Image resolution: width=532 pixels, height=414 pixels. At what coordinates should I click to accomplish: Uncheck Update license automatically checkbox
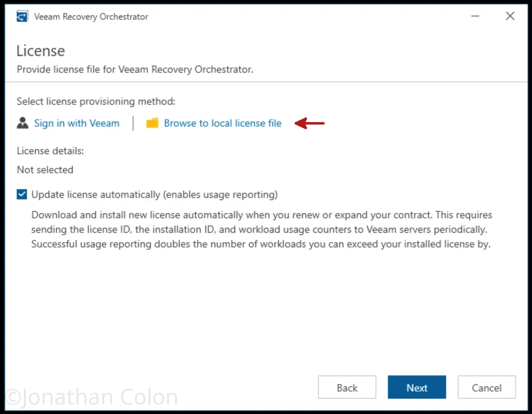click(x=22, y=194)
